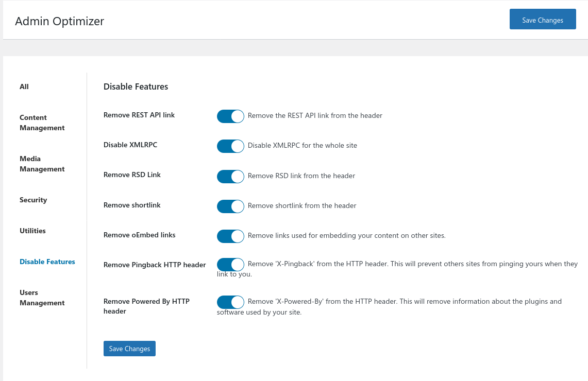Toggle the Remove Powered By HTTP header switch

pyautogui.click(x=230, y=302)
